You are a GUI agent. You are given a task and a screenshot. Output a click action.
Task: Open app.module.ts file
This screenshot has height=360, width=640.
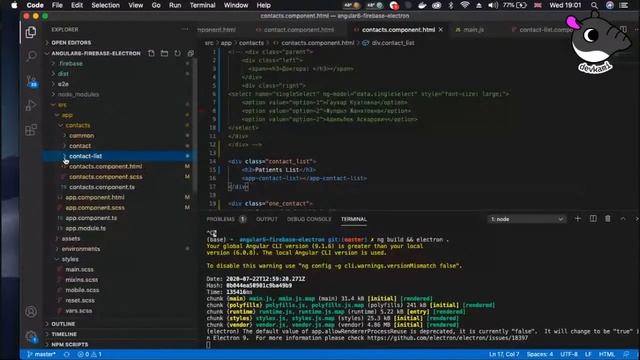pos(85,228)
